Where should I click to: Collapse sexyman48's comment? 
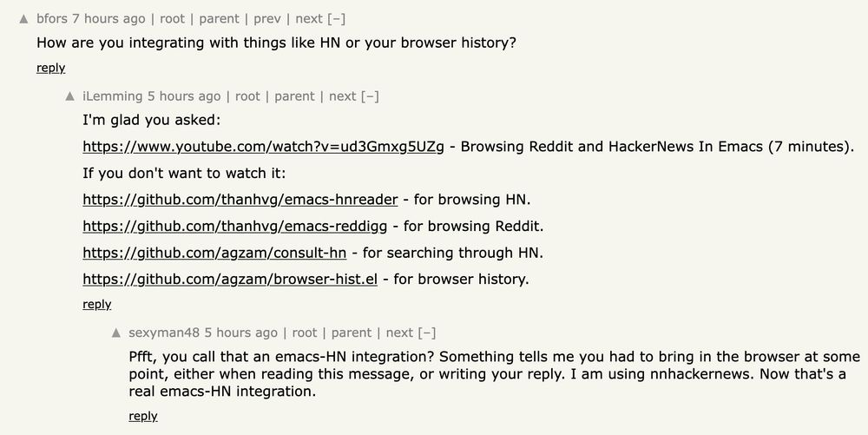point(427,333)
